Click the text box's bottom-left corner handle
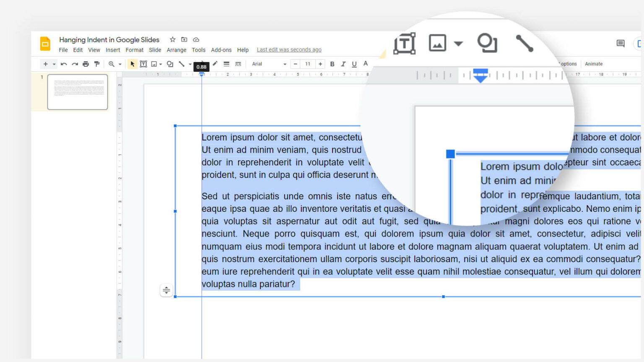This screenshot has height=362, width=644. 175,297
